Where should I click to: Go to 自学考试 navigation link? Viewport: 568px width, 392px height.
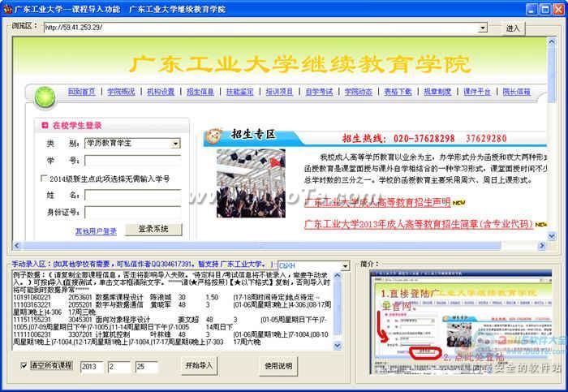point(319,92)
